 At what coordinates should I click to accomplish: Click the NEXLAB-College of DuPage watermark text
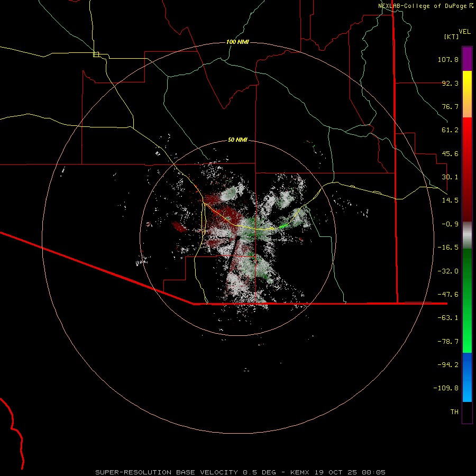[x=425, y=6]
